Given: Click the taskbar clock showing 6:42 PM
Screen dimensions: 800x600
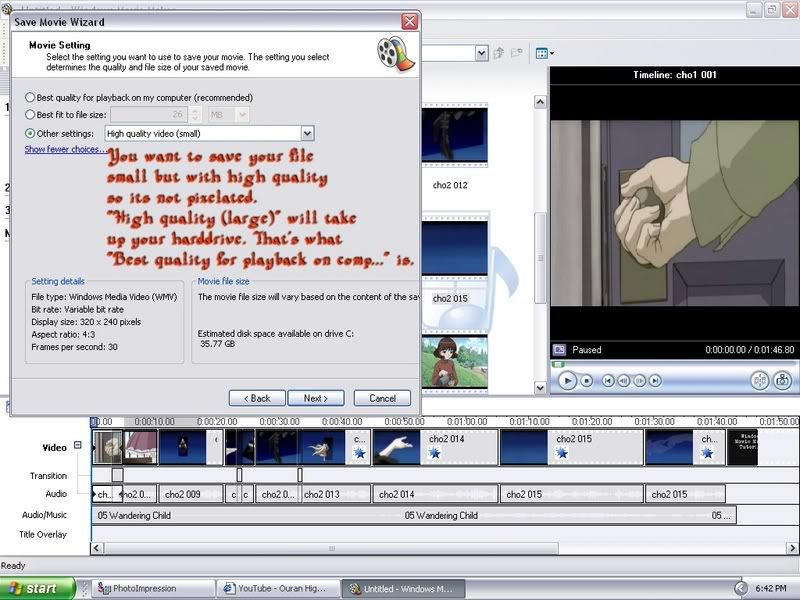Looking at the screenshot, I should click(771, 588).
